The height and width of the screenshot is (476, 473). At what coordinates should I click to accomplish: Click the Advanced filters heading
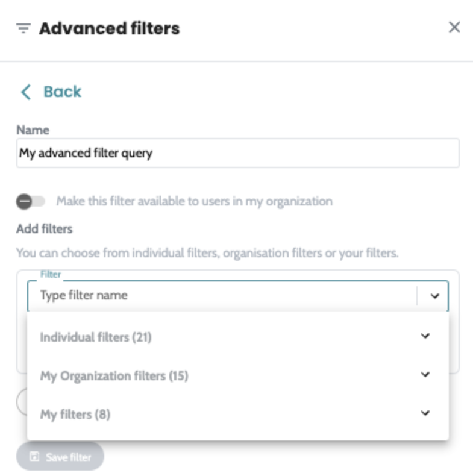109,28
